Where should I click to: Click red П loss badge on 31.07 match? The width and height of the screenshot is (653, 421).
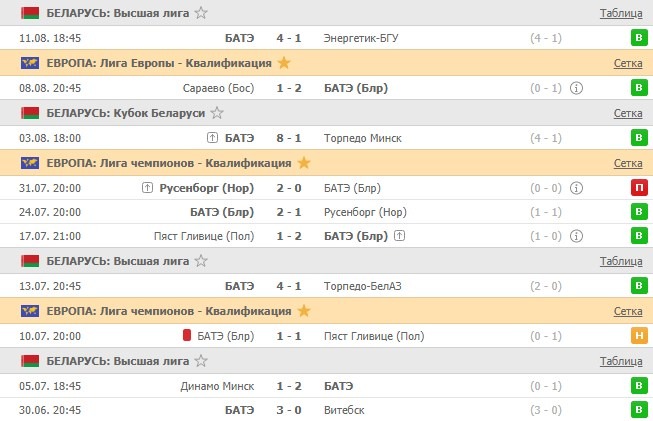pos(638,187)
